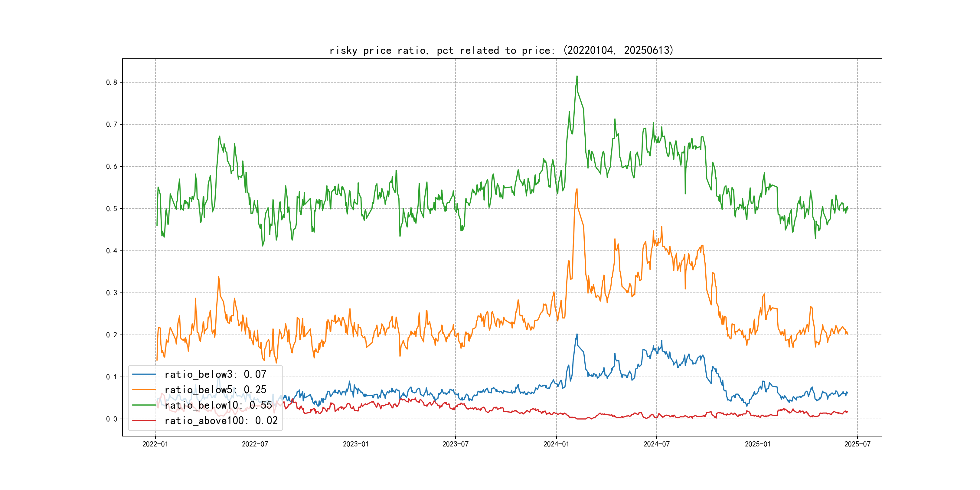Click the red ratio_above100 legend line
Viewport: 980px width, 490px height.
pos(144,420)
